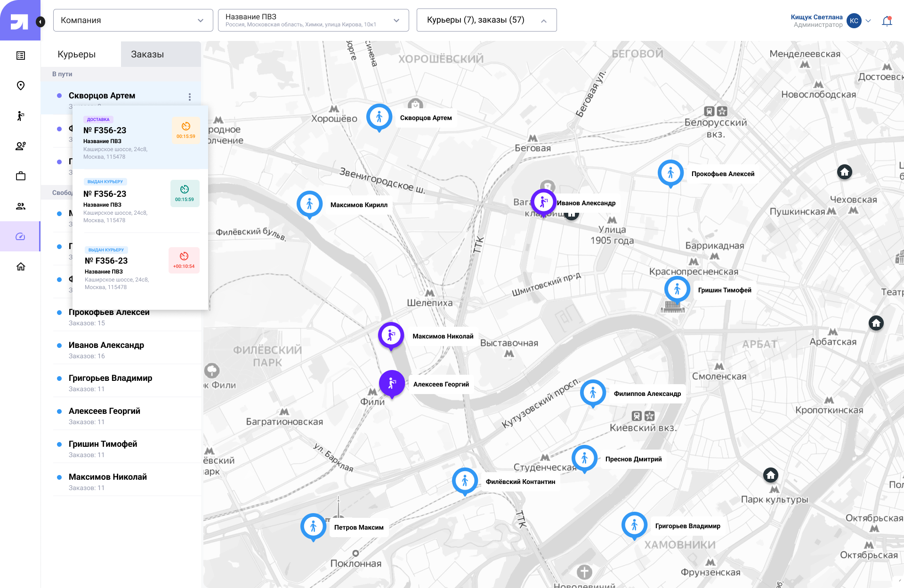Click the red overdue timer +00:10:54

[184, 260]
